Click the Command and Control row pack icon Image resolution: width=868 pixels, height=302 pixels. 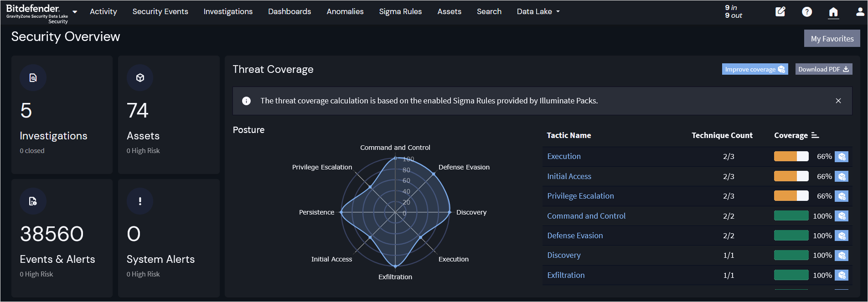(842, 216)
